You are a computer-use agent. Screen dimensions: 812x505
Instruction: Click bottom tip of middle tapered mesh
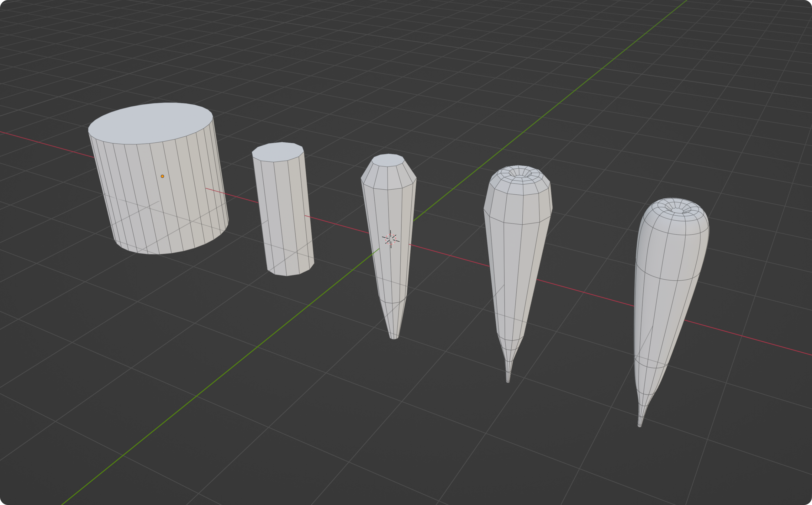coord(394,338)
